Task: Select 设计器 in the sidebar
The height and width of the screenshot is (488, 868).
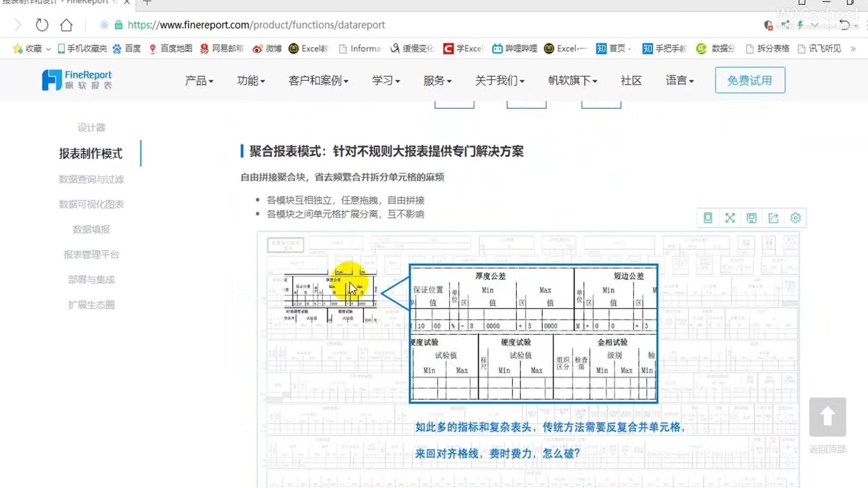Action: [x=91, y=128]
